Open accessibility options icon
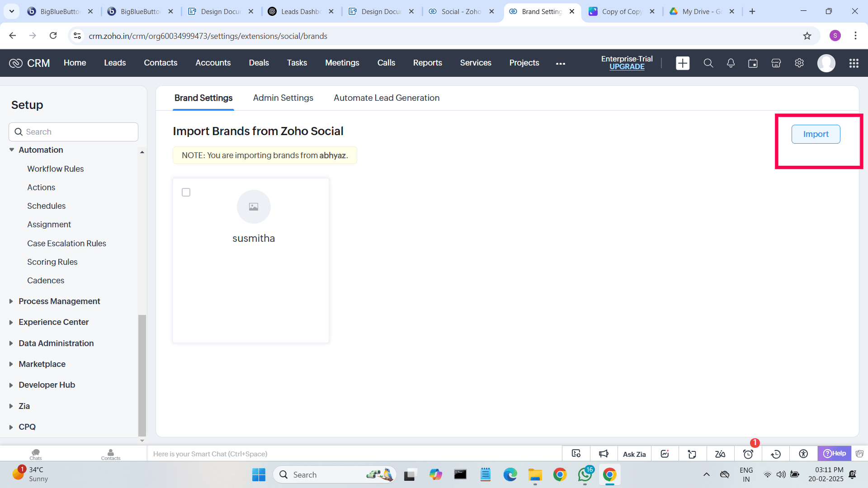868x488 pixels. [x=803, y=454]
